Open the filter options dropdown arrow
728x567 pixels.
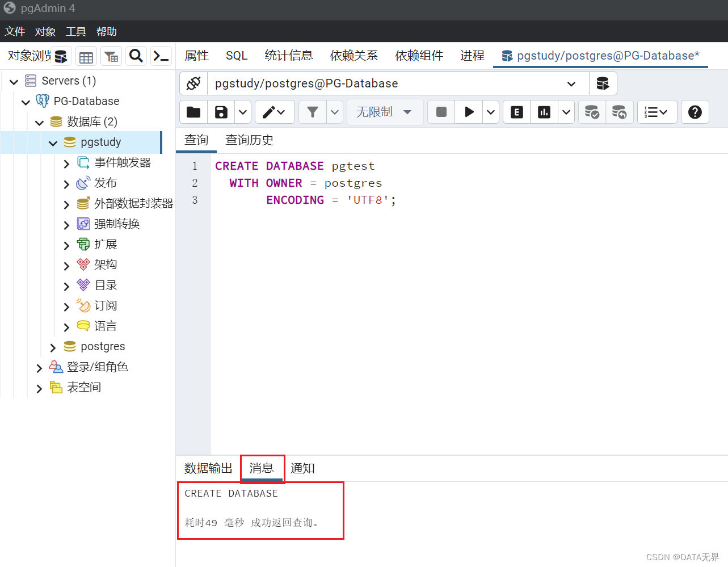tap(335, 112)
